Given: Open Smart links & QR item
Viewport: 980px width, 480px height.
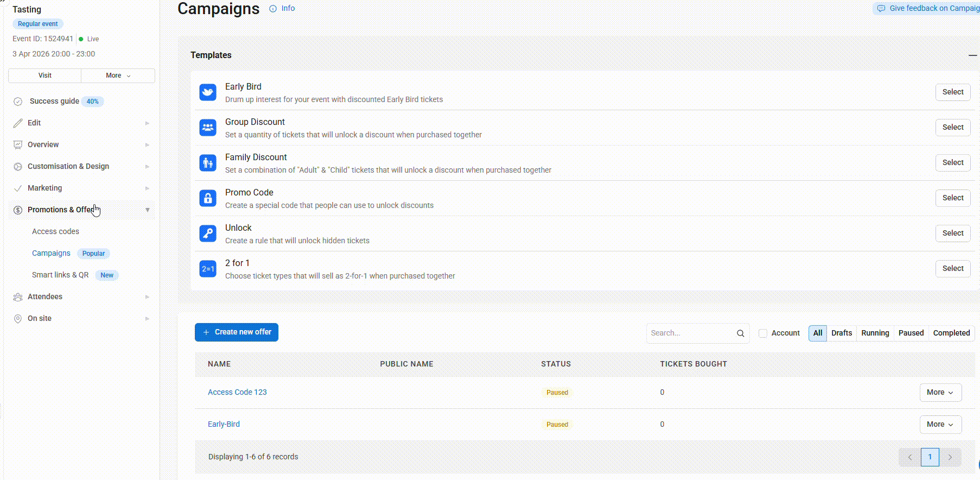Looking at the screenshot, I should point(60,275).
